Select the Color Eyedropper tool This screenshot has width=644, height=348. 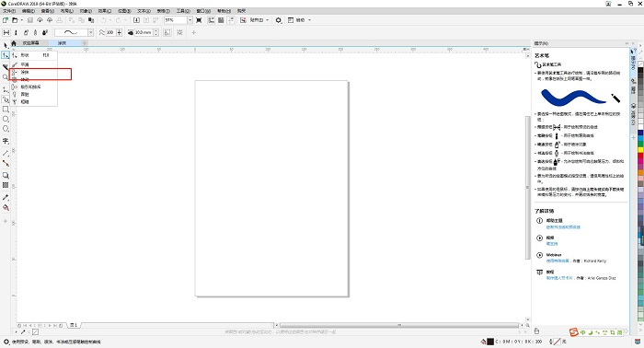click(x=6, y=197)
